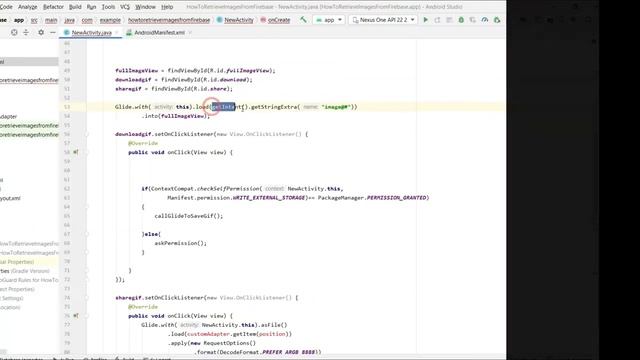
Task: Click the @Override annotation on line 57
Action: tap(143, 143)
